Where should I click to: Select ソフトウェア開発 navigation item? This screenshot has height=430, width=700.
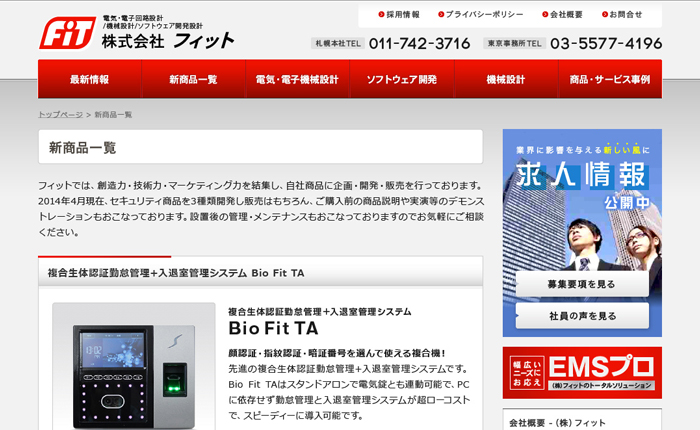coord(402,79)
